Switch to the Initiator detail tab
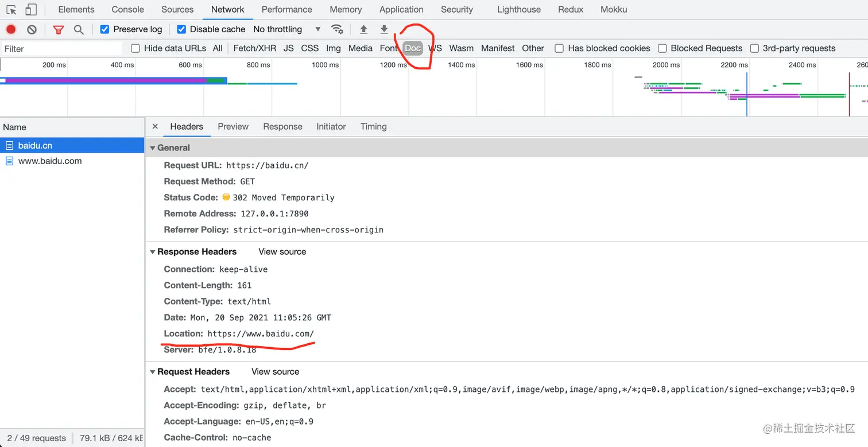This screenshot has width=868, height=447. click(331, 126)
